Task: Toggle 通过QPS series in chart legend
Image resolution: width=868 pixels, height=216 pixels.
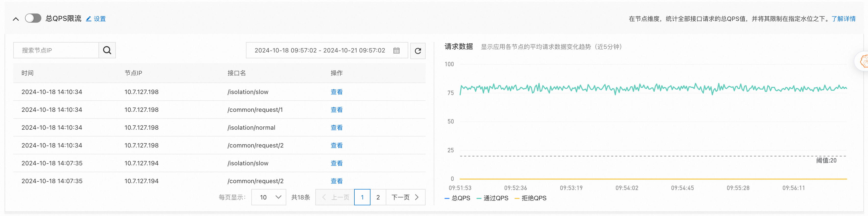Action: (492, 198)
